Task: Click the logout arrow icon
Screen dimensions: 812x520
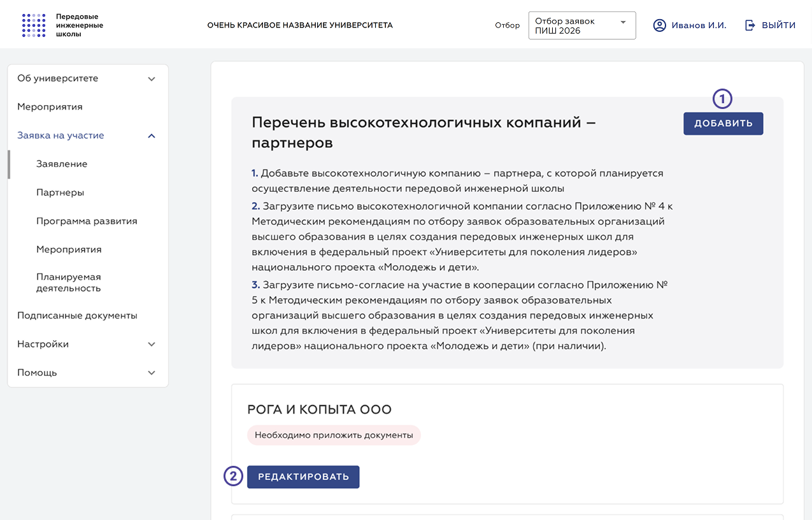Action: 750,25
